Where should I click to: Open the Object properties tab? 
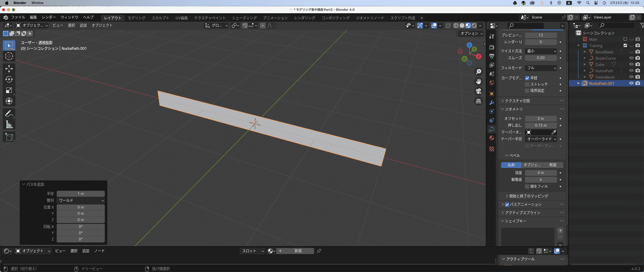click(492, 94)
